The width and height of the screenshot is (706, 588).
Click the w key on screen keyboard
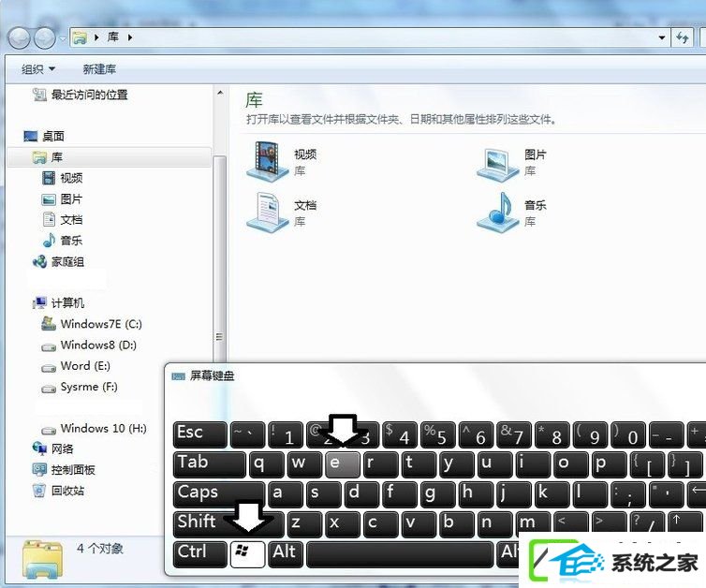point(305,464)
